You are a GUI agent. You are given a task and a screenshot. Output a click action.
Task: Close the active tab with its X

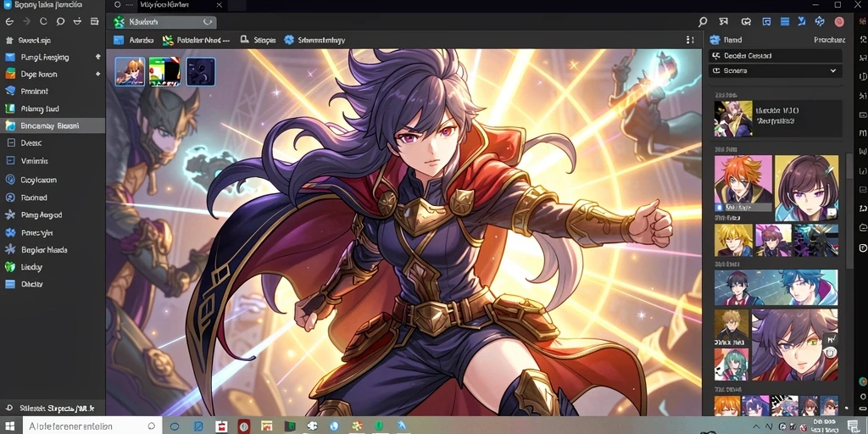pyautogui.click(x=220, y=5)
